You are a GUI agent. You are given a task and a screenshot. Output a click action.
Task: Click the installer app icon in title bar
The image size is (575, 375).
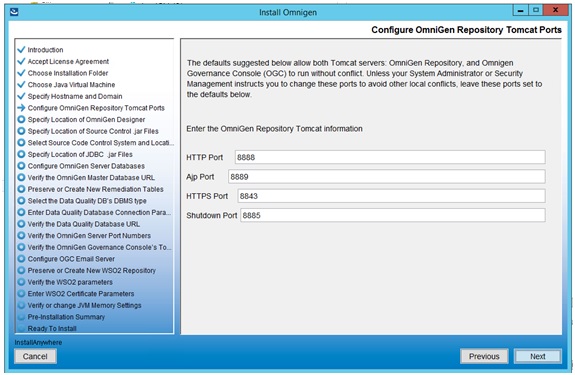(x=14, y=12)
